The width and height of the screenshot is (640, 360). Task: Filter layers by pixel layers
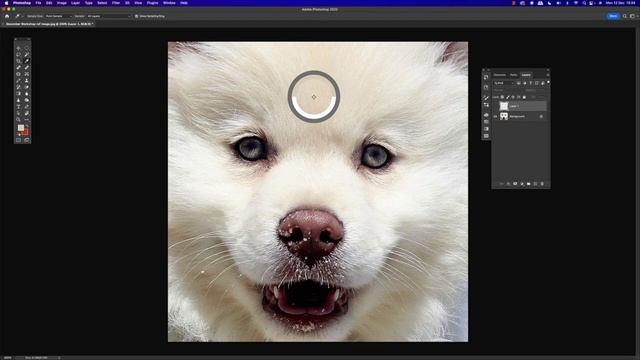pos(518,83)
